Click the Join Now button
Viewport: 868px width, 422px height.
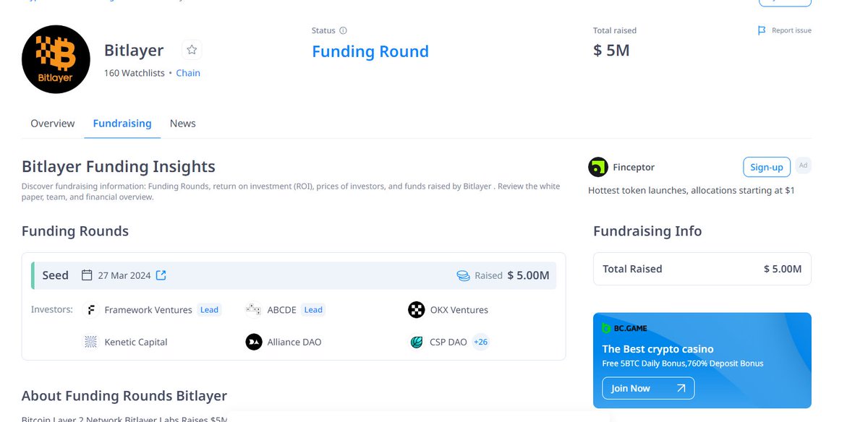648,388
